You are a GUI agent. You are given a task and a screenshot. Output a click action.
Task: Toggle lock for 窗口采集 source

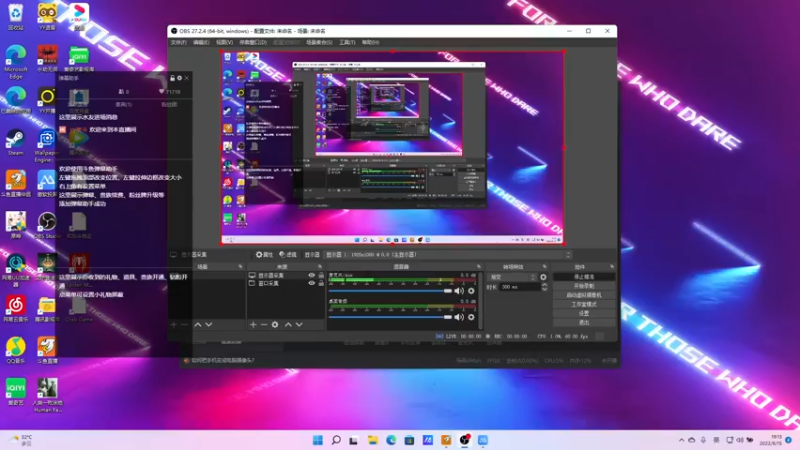pyautogui.click(x=321, y=283)
